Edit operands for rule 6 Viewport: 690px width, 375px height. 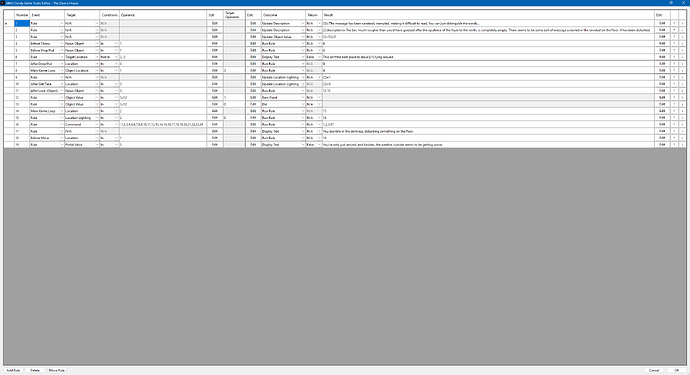tap(215, 57)
